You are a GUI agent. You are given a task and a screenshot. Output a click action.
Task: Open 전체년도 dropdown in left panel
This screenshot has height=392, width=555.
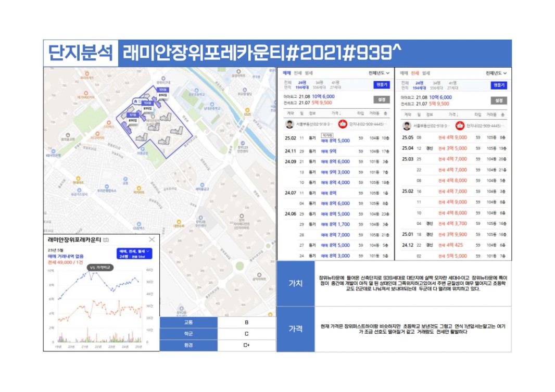(x=379, y=73)
